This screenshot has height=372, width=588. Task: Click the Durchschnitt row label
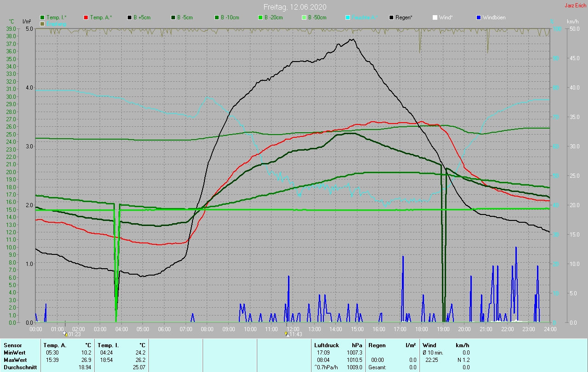click(x=20, y=367)
